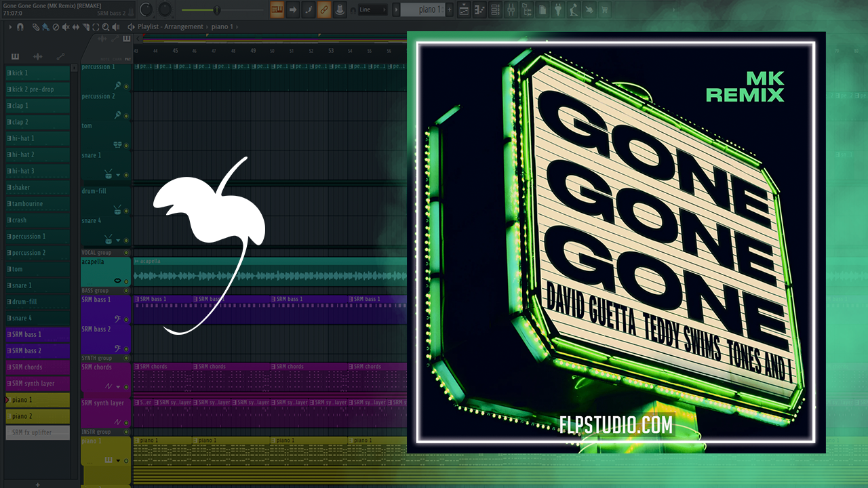
Task: Toggle the link-to-controller chain button
Action: pyautogui.click(x=324, y=9)
